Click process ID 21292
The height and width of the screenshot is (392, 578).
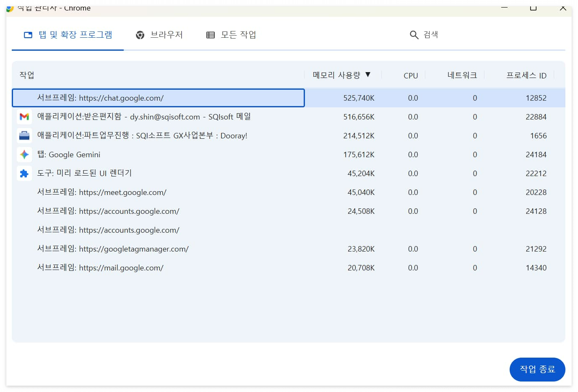[536, 249]
